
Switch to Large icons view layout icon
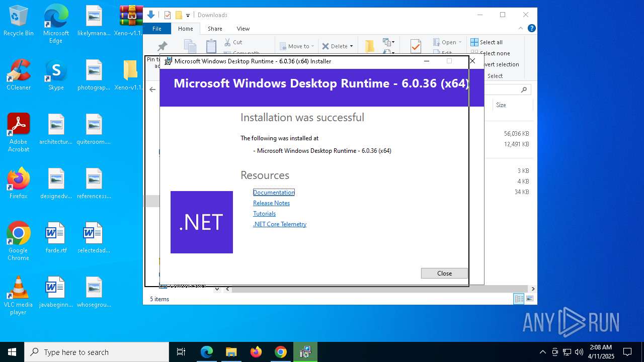pos(529,299)
